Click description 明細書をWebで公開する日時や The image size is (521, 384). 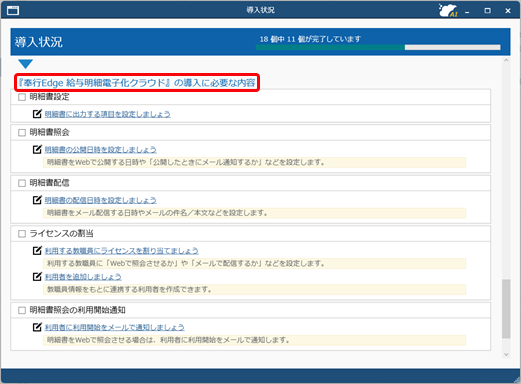[254, 162]
